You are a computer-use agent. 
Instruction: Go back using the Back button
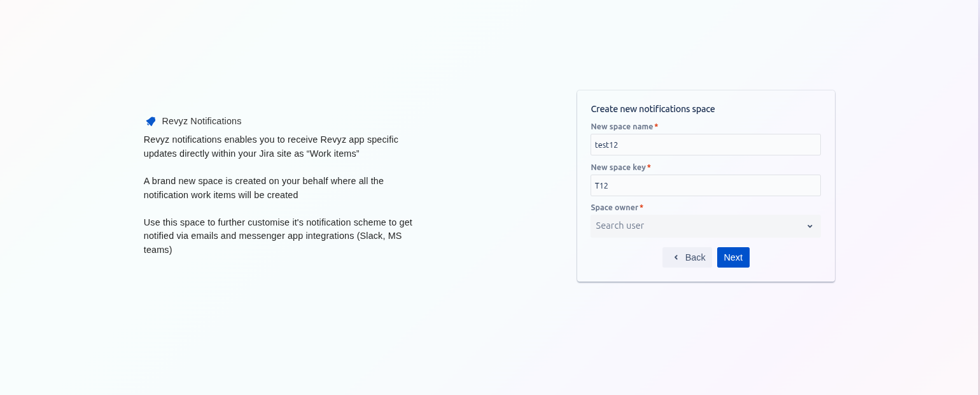point(687,257)
